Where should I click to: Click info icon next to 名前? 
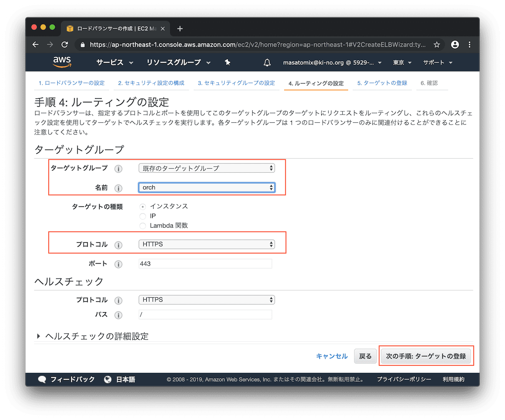[119, 189]
